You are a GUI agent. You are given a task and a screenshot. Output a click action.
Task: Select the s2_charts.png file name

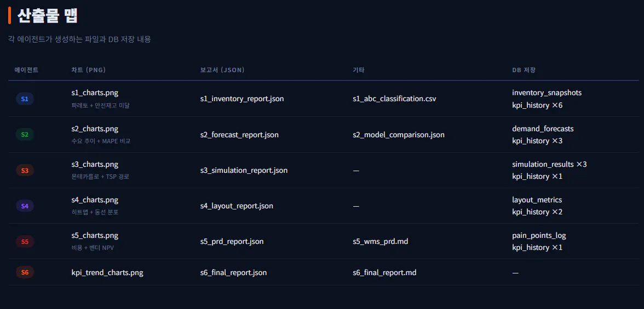coord(94,129)
